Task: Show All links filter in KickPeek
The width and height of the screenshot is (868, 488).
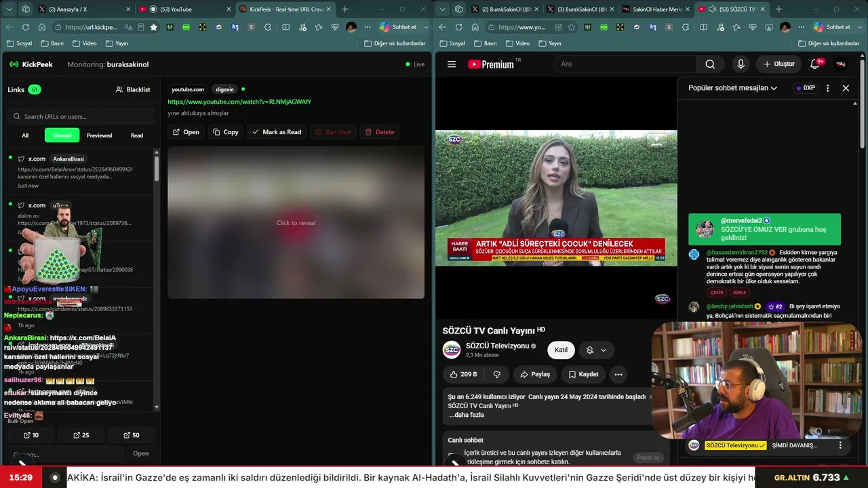Action: click(25, 136)
